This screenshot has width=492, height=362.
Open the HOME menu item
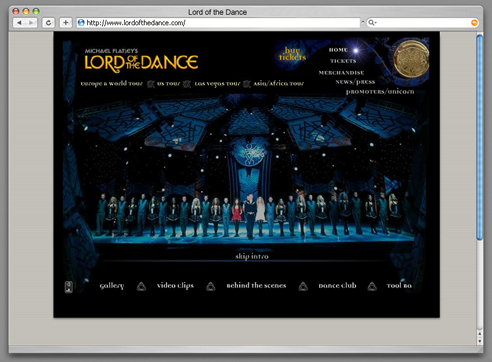[x=338, y=50]
